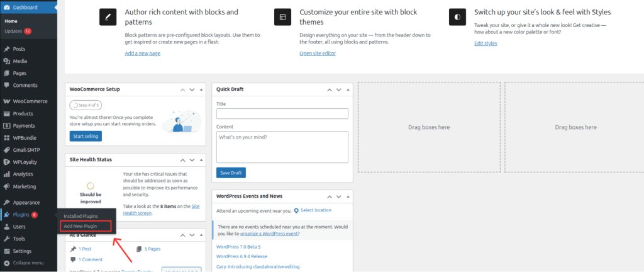The image size is (644, 272).
Task: Click the Collapse menu label
Action: [x=28, y=263]
